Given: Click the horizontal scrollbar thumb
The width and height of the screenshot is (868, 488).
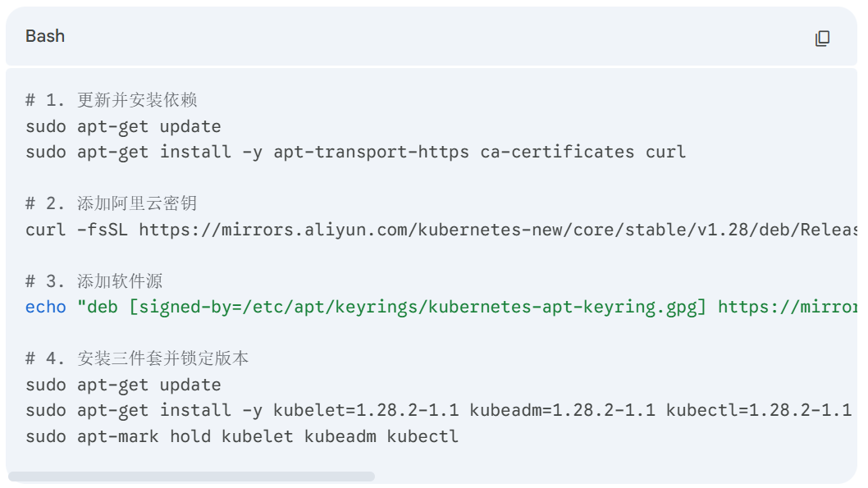Looking at the screenshot, I should [x=191, y=477].
